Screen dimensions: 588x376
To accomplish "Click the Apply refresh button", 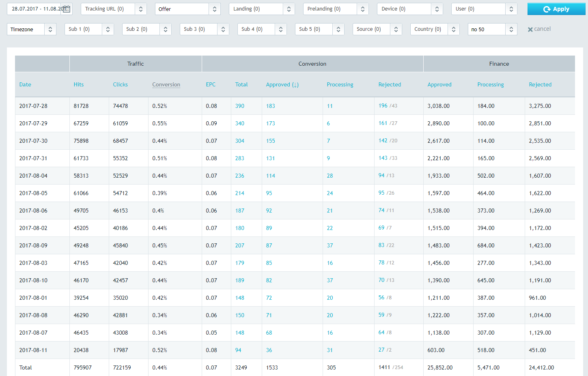I will coord(556,9).
